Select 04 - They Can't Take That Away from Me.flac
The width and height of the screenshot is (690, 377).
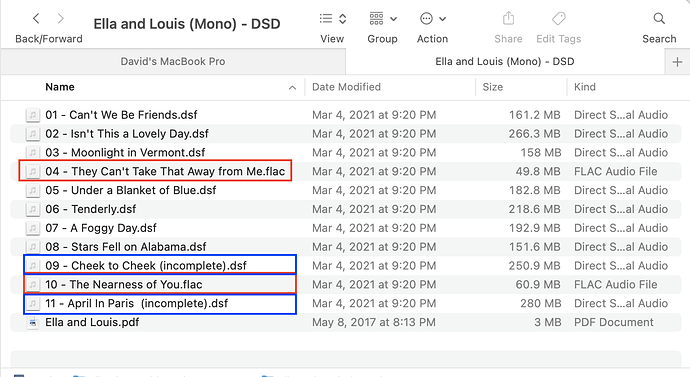coord(165,172)
